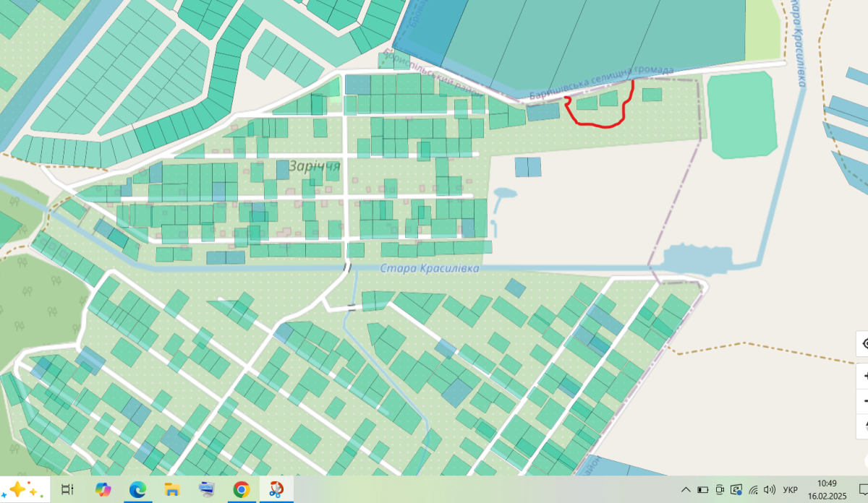Open Microsoft Edge from the taskbar
This screenshot has width=868, height=503.
(137, 489)
